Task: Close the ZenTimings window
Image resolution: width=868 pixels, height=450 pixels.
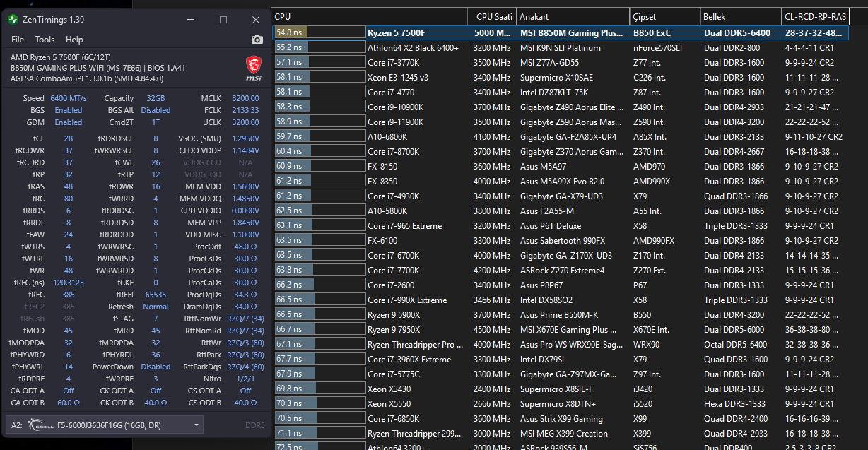Action: point(255,20)
